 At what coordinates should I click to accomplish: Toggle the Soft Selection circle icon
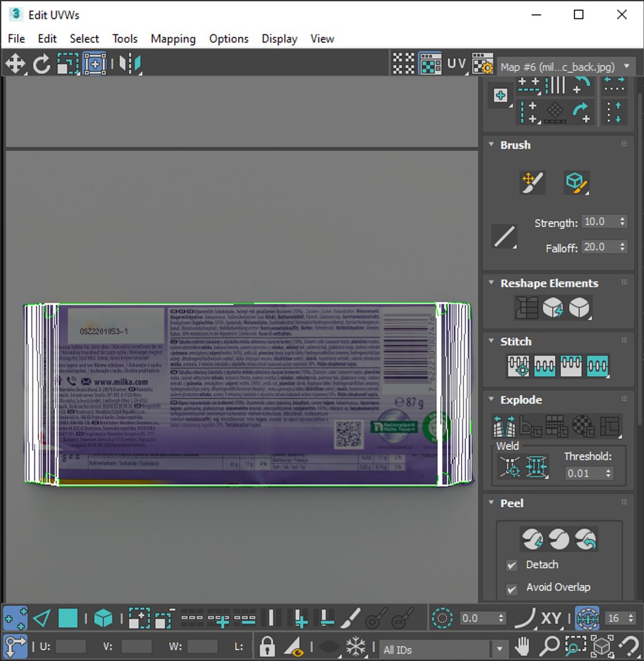point(442,618)
